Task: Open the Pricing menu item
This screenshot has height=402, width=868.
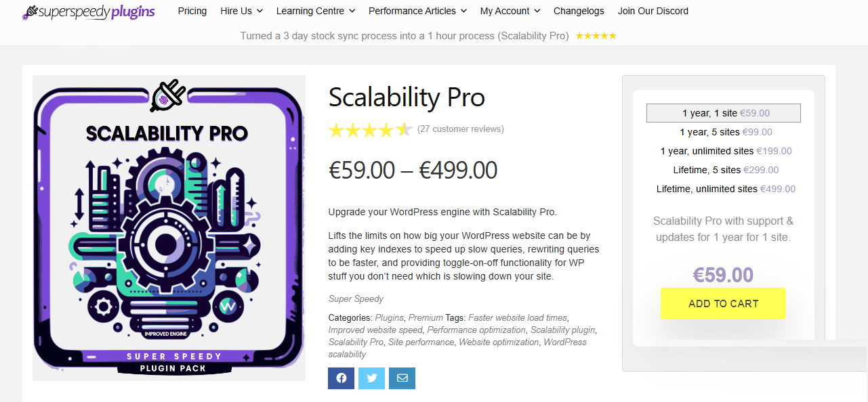Action: click(192, 11)
